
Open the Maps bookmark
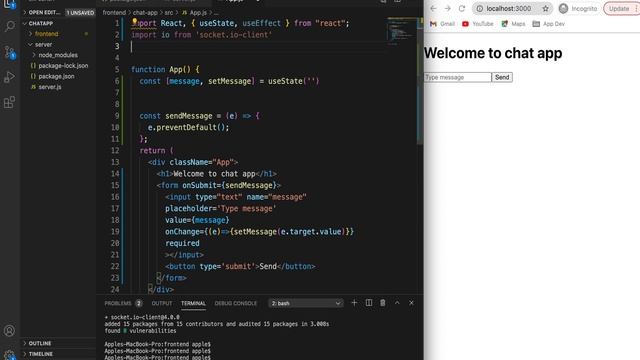click(513, 24)
